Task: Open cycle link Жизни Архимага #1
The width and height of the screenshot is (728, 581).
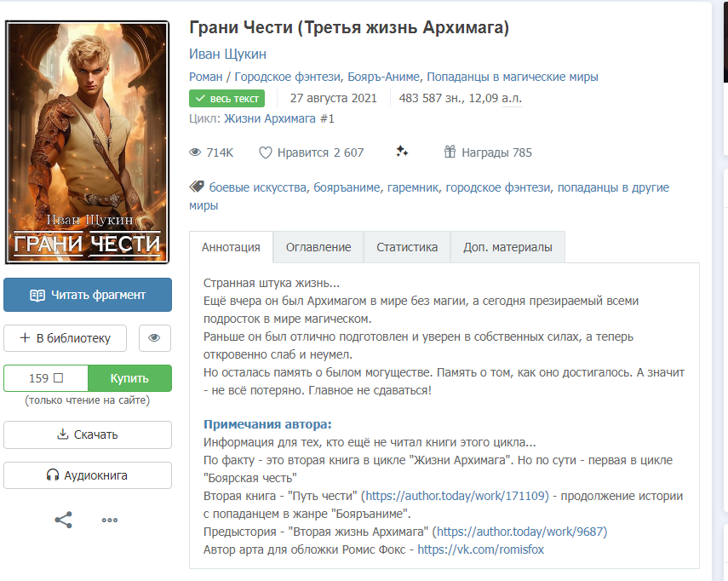Action: pyautogui.click(x=279, y=118)
